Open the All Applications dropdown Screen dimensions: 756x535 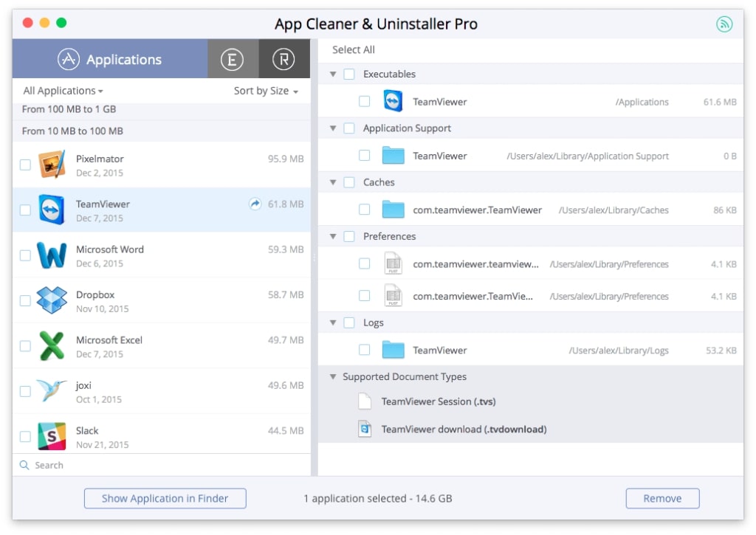click(x=63, y=91)
